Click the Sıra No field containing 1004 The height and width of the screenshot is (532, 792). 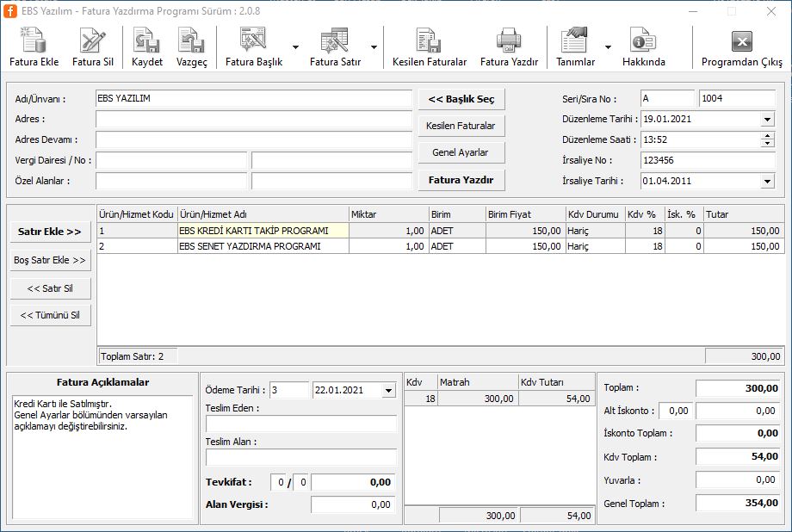737,98
